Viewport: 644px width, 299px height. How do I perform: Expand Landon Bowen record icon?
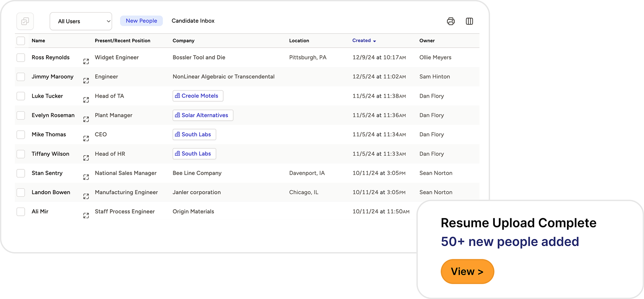coord(86,196)
